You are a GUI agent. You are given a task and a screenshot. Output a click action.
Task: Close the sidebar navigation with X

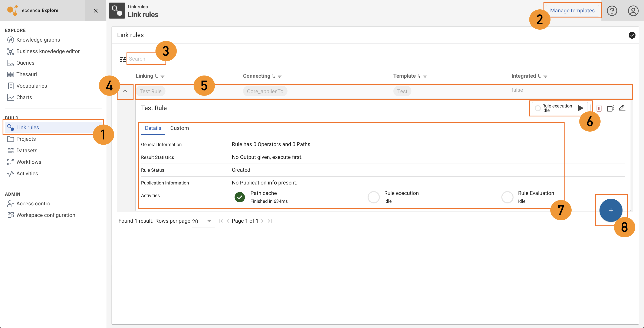pos(96,10)
